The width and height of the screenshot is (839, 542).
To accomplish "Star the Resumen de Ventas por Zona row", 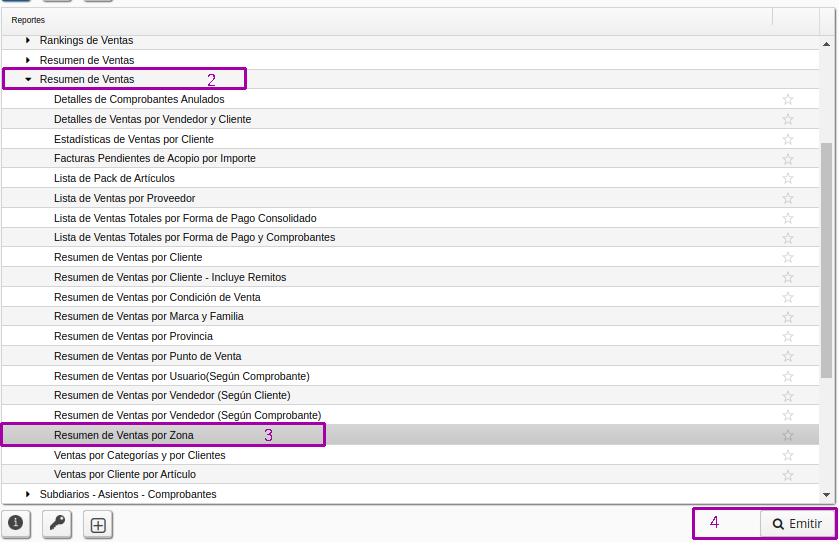I will 788,435.
